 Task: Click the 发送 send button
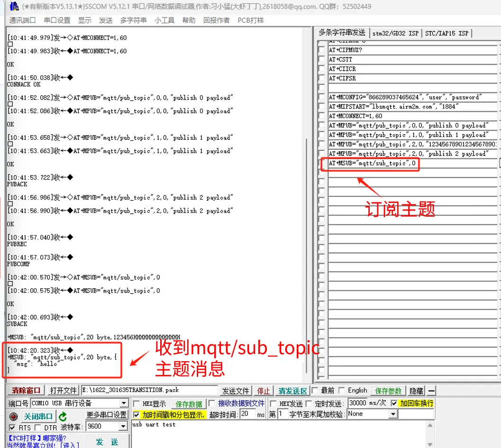[107, 442]
